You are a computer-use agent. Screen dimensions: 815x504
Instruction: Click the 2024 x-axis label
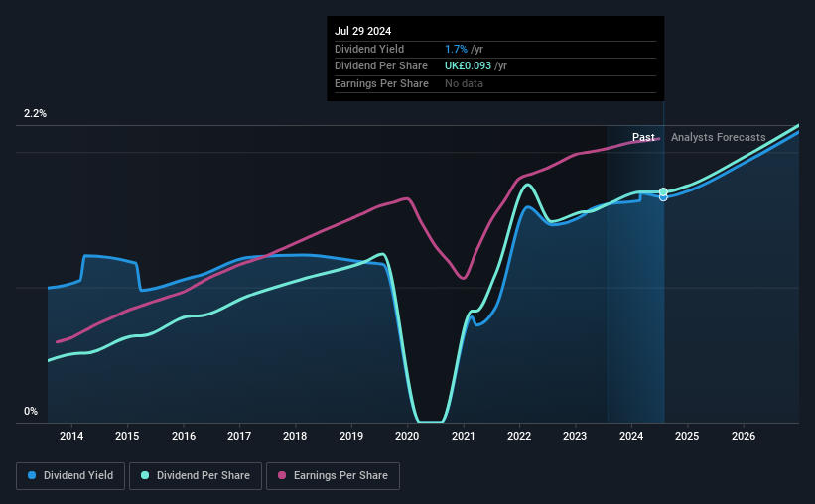pyautogui.click(x=631, y=436)
